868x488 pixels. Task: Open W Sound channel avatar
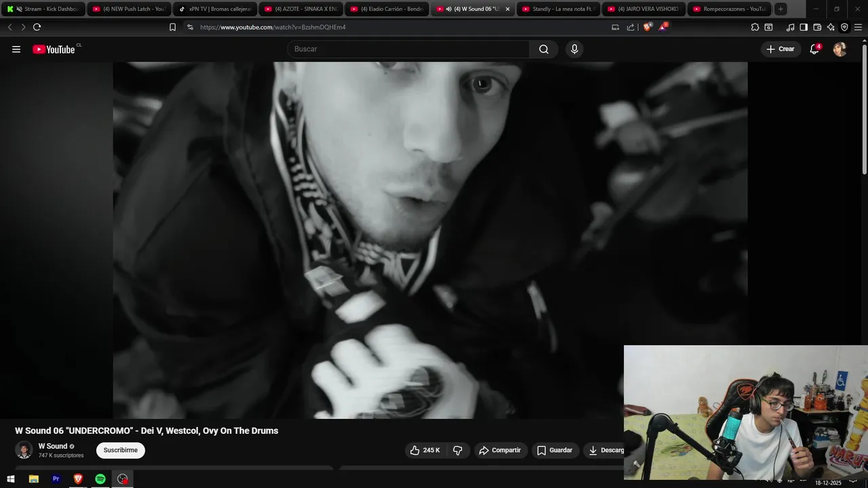[24, 450]
